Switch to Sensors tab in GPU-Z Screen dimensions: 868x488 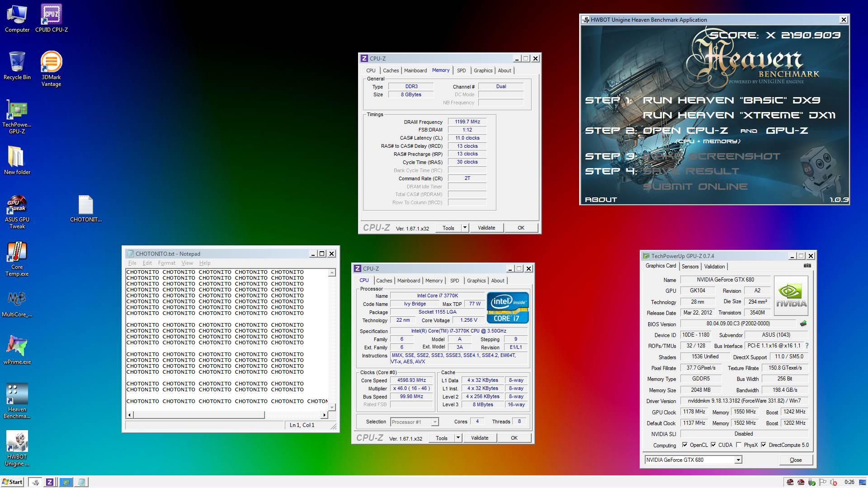click(690, 267)
